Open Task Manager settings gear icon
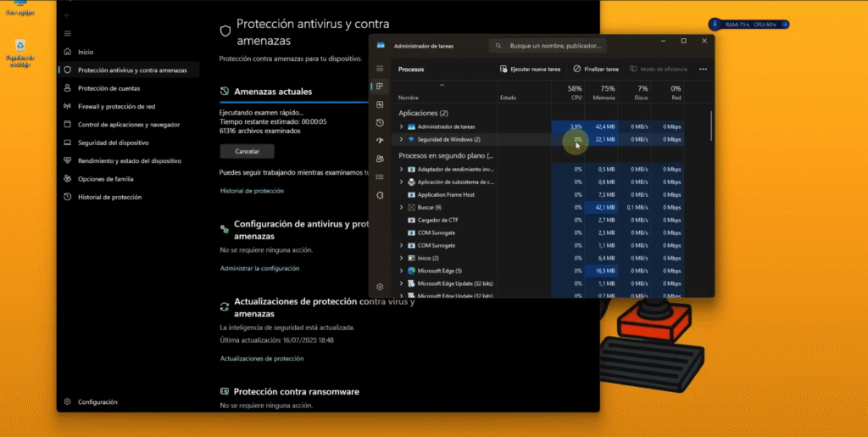Viewport: 868px width, 437px height. pos(380,287)
